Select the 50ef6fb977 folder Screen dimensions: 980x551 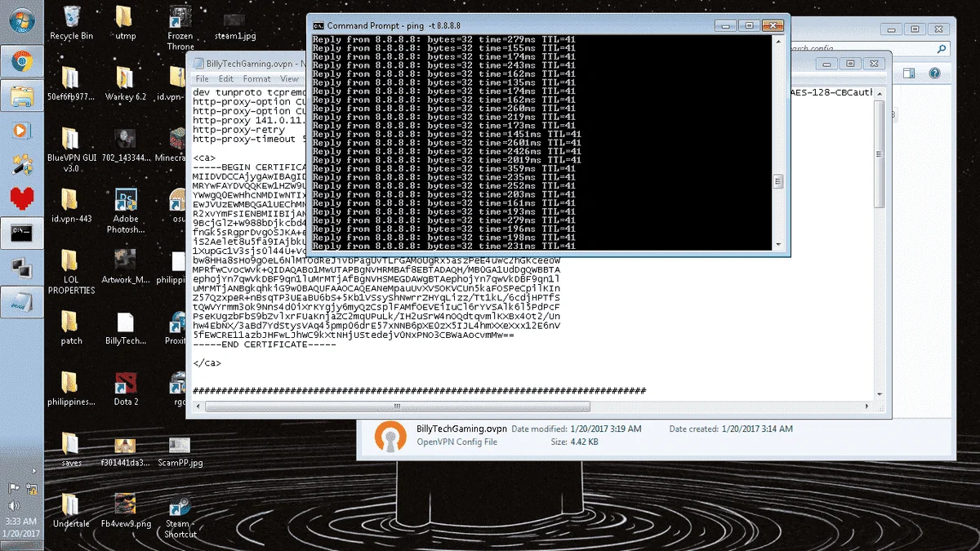[x=71, y=83]
